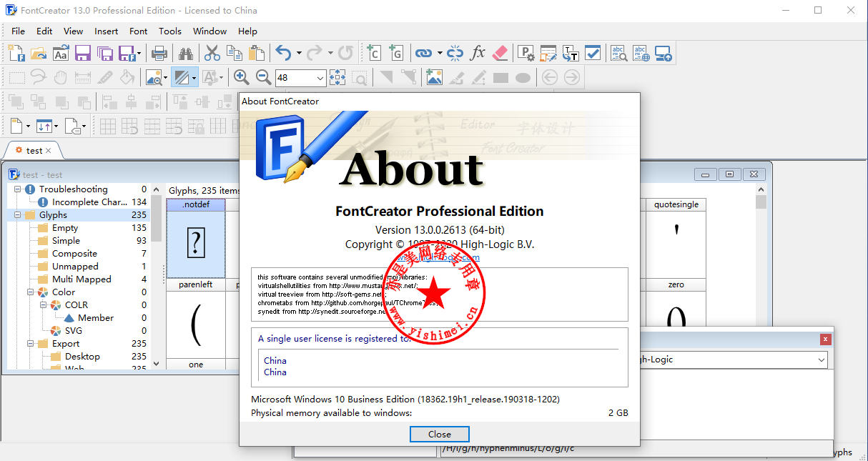Open the Edit menu
The width and height of the screenshot is (868, 461).
tap(44, 31)
